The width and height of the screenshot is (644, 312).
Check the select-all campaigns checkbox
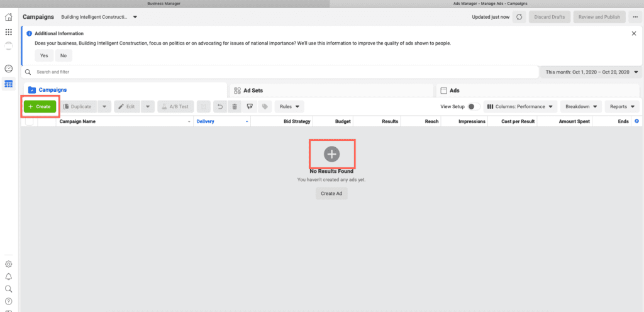(29, 121)
